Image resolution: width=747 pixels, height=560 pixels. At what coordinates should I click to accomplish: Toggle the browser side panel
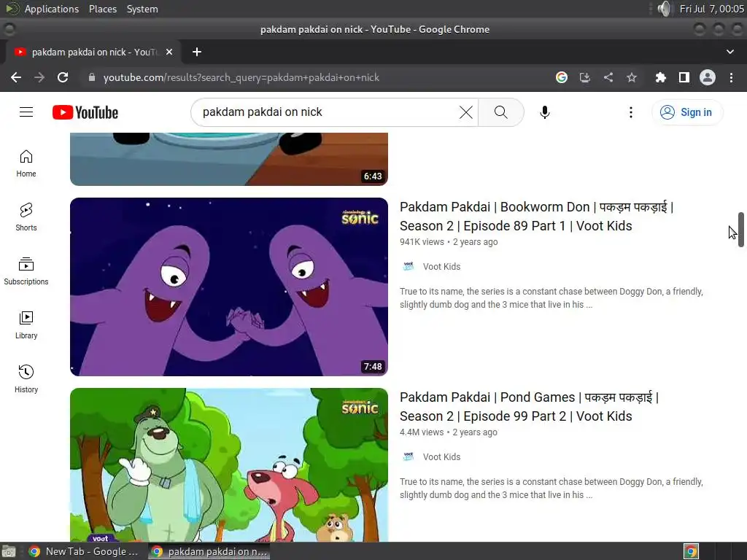tap(684, 77)
